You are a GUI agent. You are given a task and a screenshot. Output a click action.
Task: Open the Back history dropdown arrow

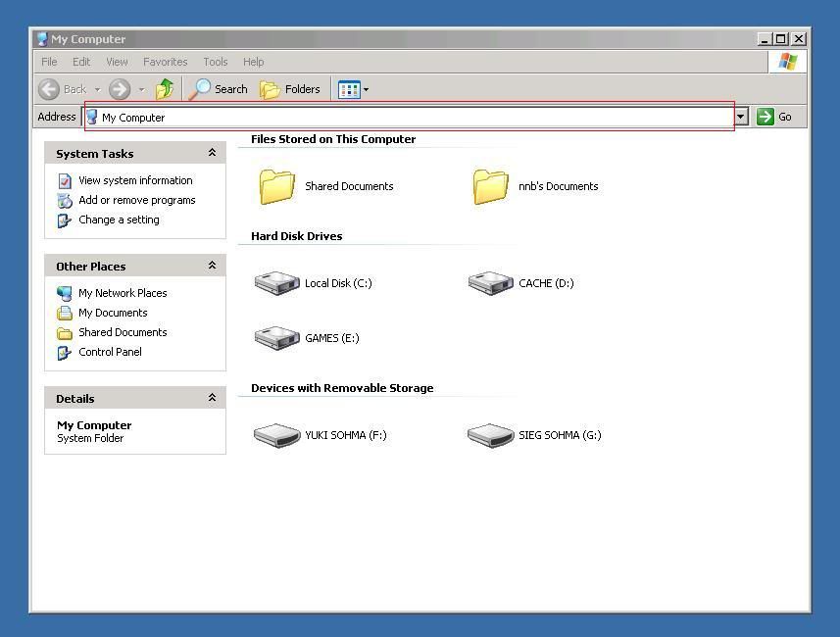(x=97, y=89)
